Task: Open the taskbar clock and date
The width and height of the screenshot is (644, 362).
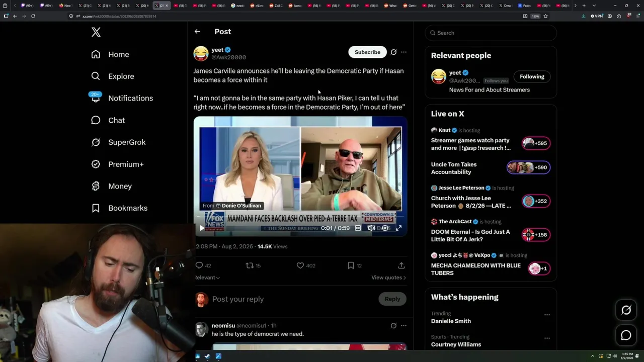Action: (x=627, y=356)
